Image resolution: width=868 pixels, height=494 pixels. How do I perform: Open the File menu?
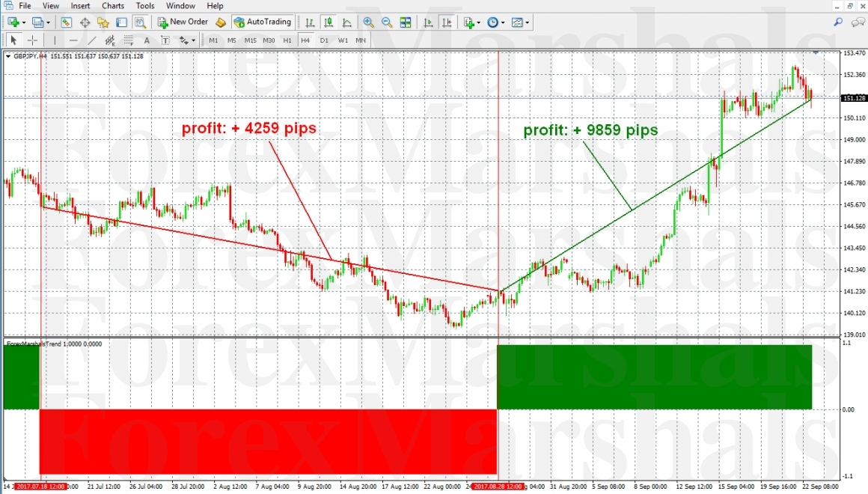(x=25, y=5)
